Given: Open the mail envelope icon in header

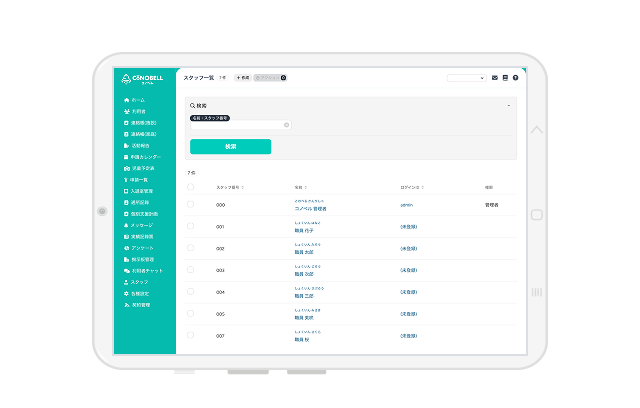Looking at the screenshot, I should tap(494, 77).
